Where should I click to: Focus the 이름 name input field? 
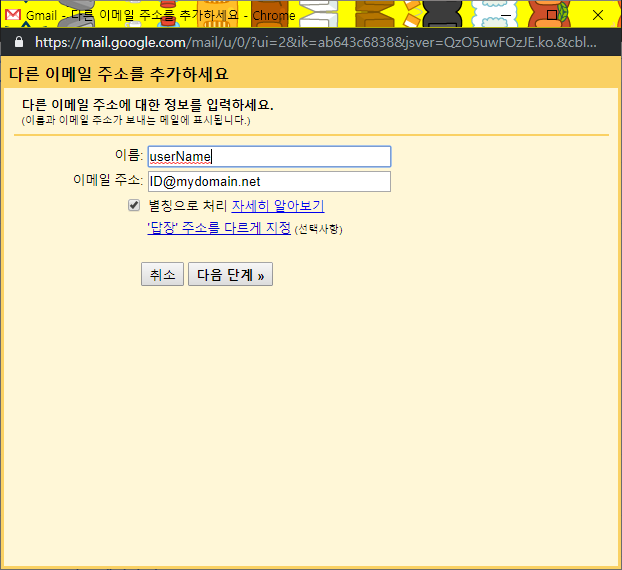pyautogui.click(x=269, y=156)
